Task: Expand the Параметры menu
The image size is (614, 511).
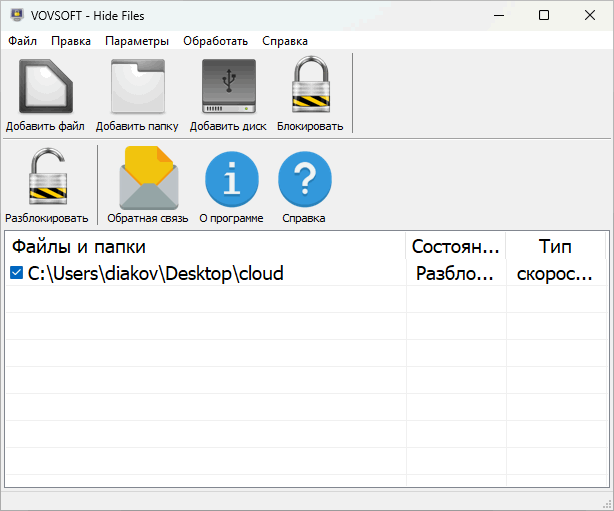Action: (x=137, y=41)
